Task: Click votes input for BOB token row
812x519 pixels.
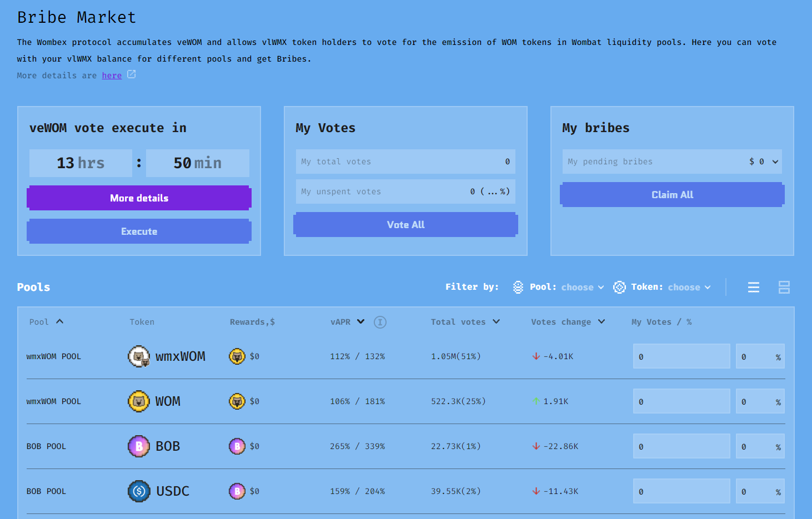Action: (681, 446)
